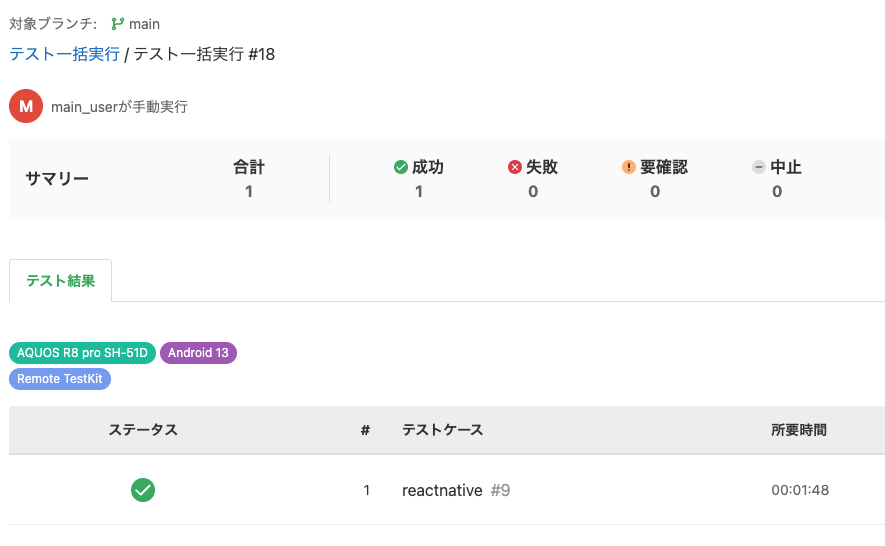Click the 成功 count label in summary

pyautogui.click(x=427, y=168)
